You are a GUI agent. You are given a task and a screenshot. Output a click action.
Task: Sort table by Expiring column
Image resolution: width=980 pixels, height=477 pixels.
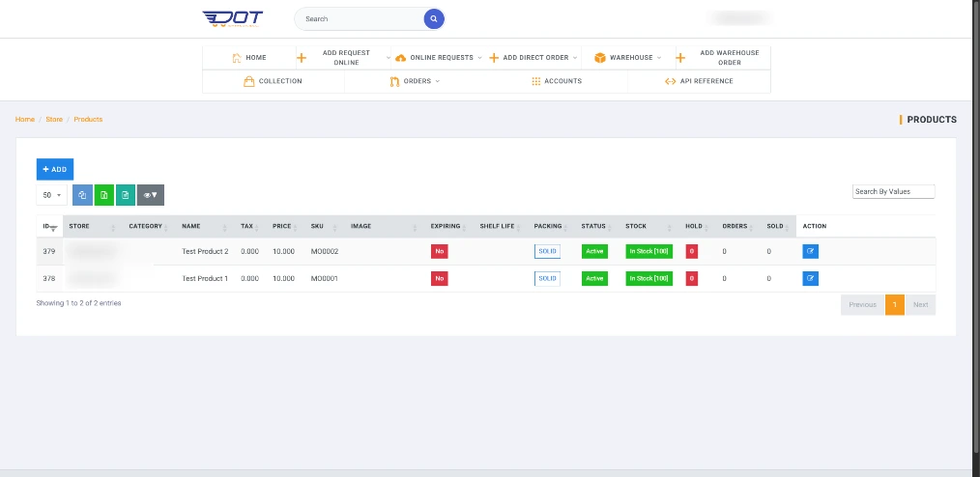(x=448, y=226)
